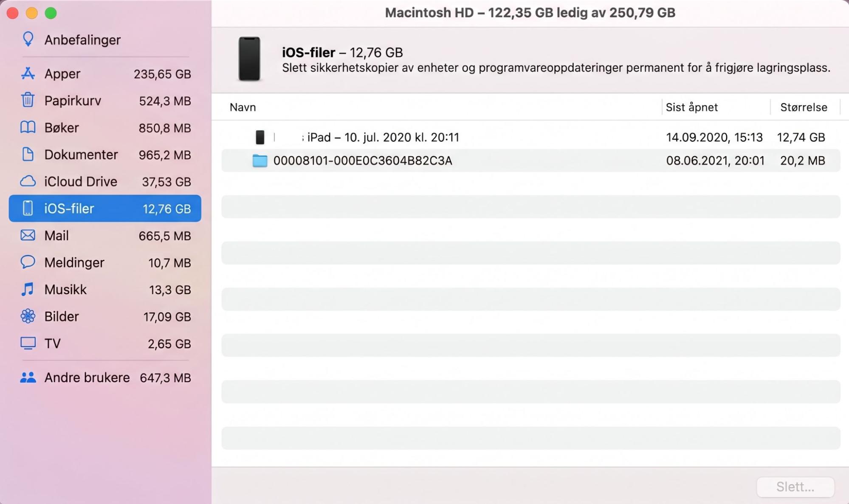Click the Slett... button
Image resolution: width=849 pixels, height=504 pixels.
pos(795,487)
